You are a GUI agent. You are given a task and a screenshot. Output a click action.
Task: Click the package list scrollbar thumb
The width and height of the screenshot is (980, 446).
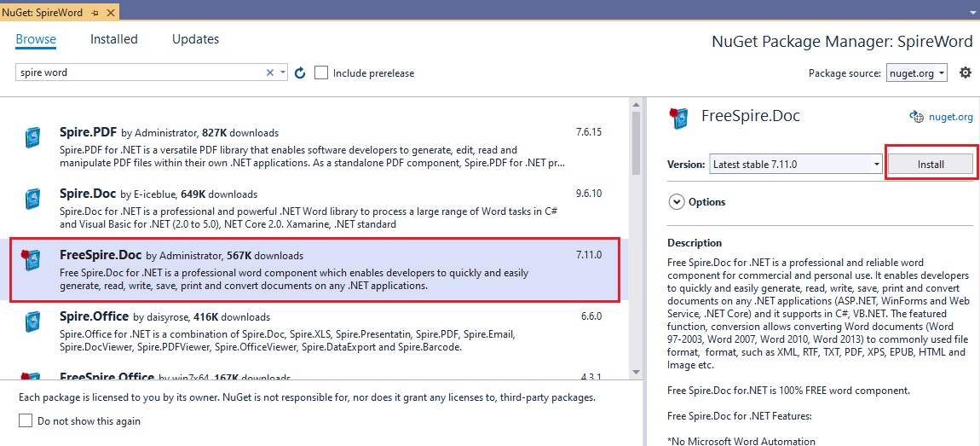point(637,142)
